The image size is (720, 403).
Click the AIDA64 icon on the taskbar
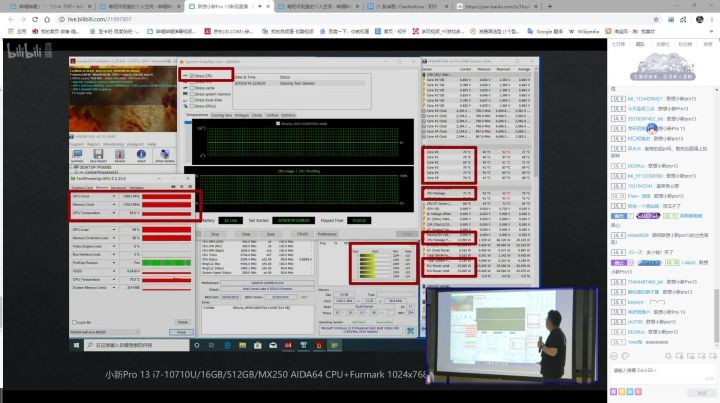click(288, 345)
